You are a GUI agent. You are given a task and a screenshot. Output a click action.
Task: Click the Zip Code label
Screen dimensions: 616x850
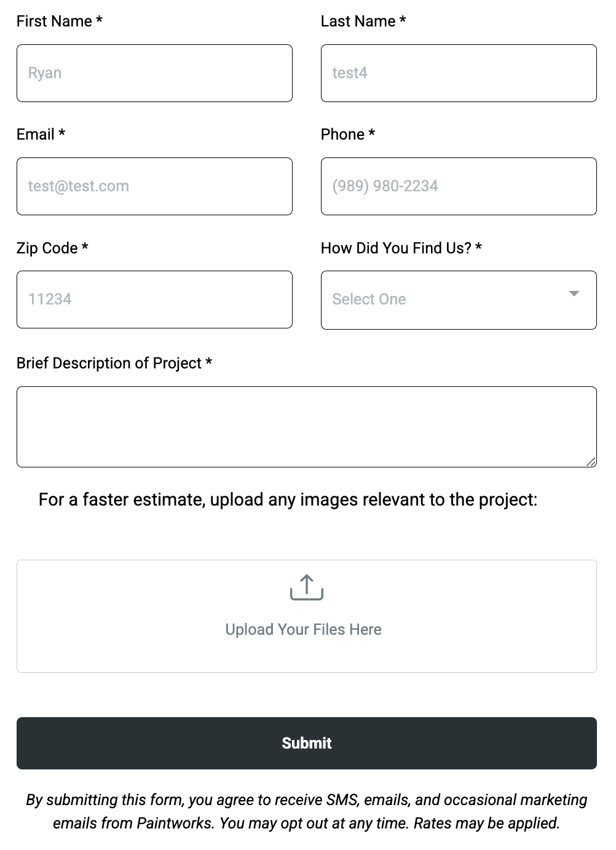click(x=52, y=248)
